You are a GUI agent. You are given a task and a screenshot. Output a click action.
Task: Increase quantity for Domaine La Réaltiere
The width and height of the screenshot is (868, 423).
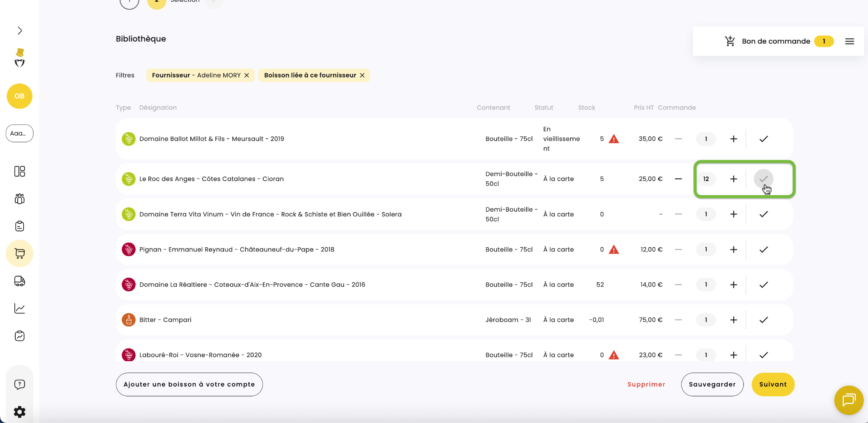(733, 285)
